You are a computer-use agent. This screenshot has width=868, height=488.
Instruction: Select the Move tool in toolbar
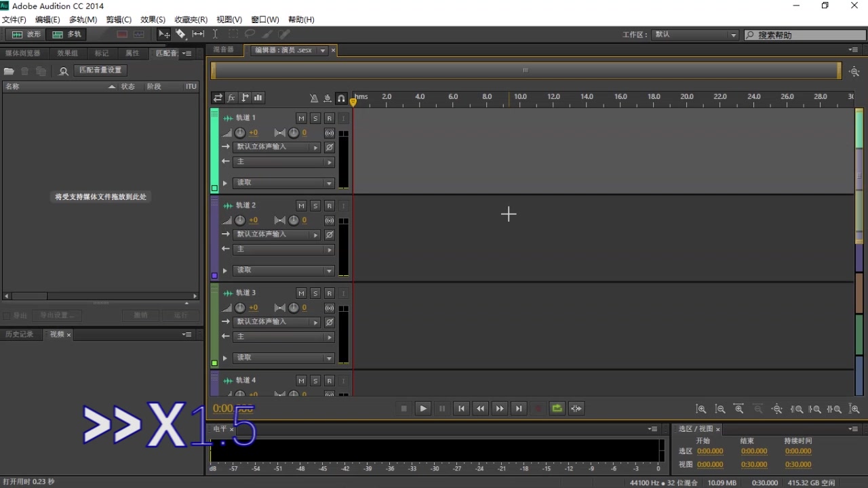[164, 34]
